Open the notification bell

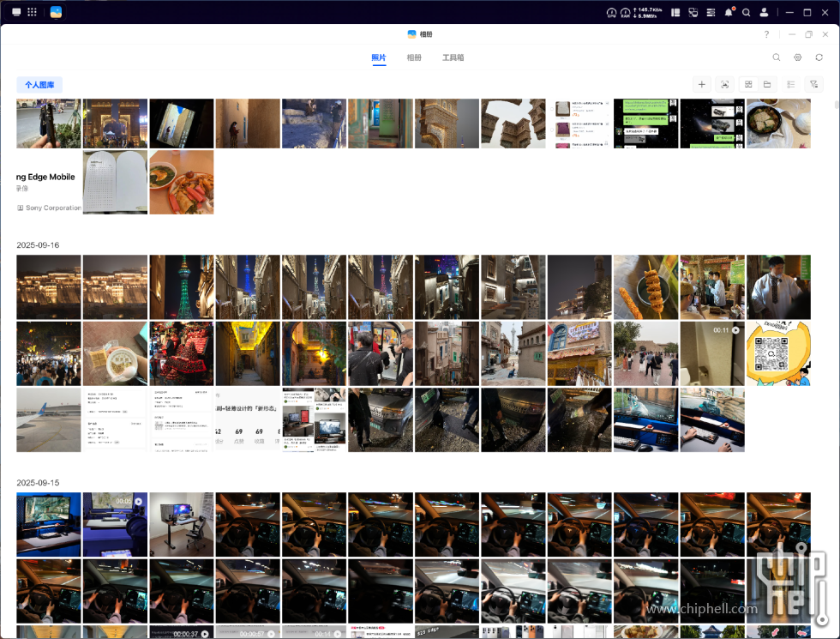(729, 12)
